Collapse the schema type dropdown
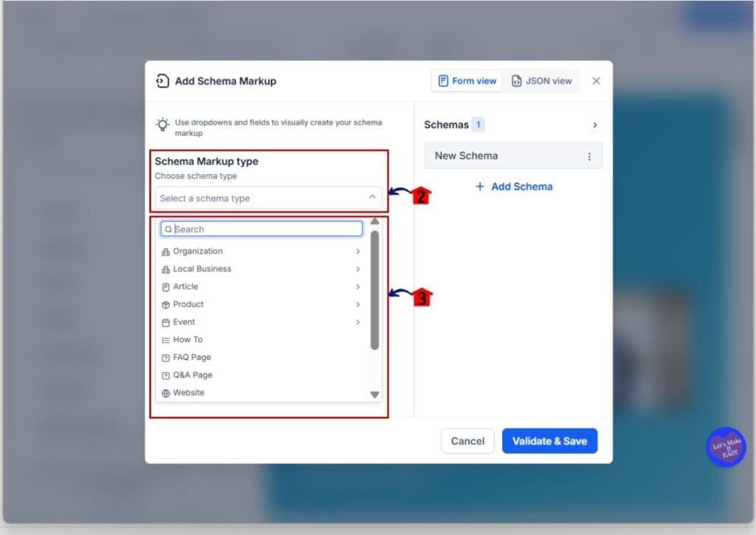 tap(372, 197)
